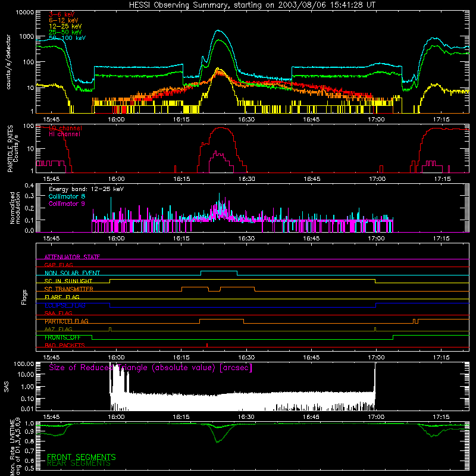Viewport: 476px width, 476px height.
Task: Click the REAR SEGMENTS legend entry
Action: 79,464
